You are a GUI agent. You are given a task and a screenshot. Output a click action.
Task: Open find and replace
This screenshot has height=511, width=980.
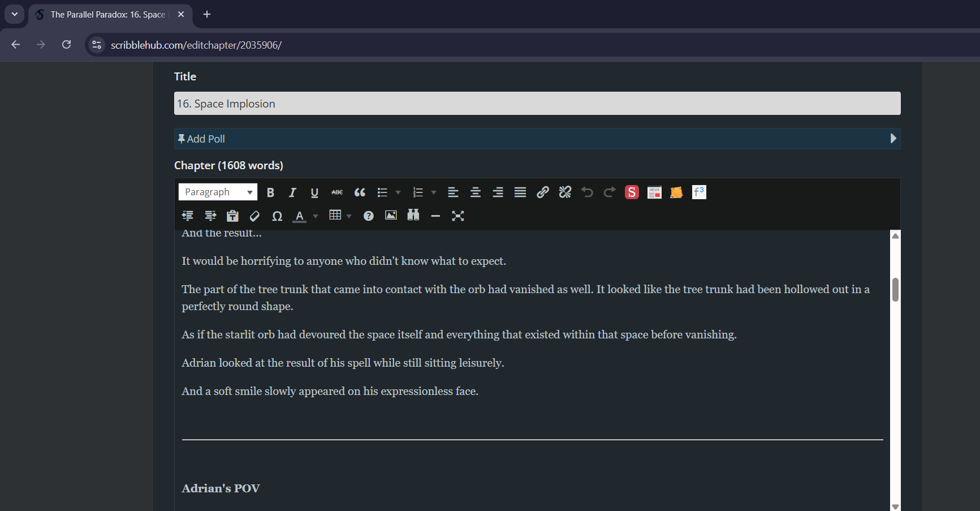point(413,215)
